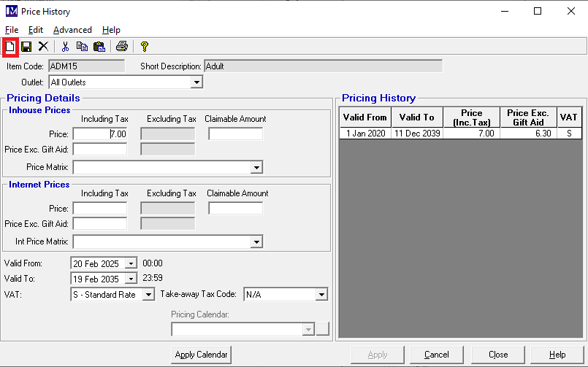Image resolution: width=588 pixels, height=367 pixels.
Task: Click the Price History app logo icon
Action: pyautogui.click(x=12, y=11)
